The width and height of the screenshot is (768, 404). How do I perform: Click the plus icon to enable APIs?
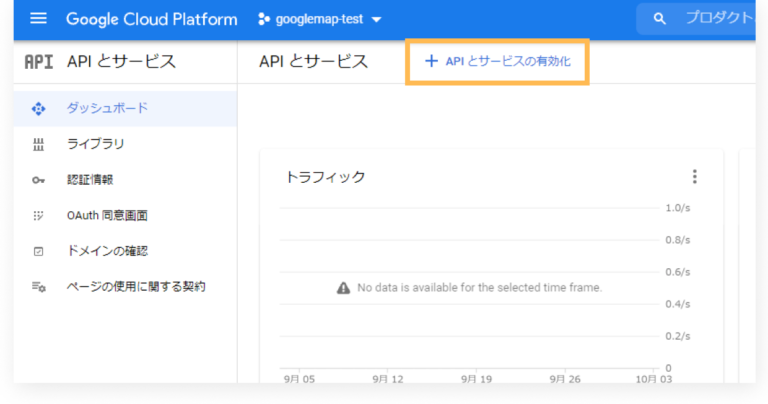point(431,62)
